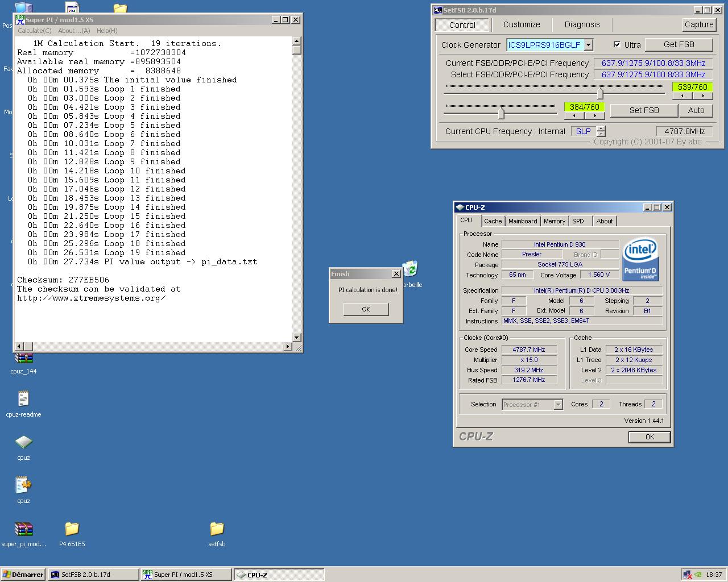Expand the Processor #1 selection dropdown
The height and width of the screenshot is (582, 728).
[x=558, y=405]
